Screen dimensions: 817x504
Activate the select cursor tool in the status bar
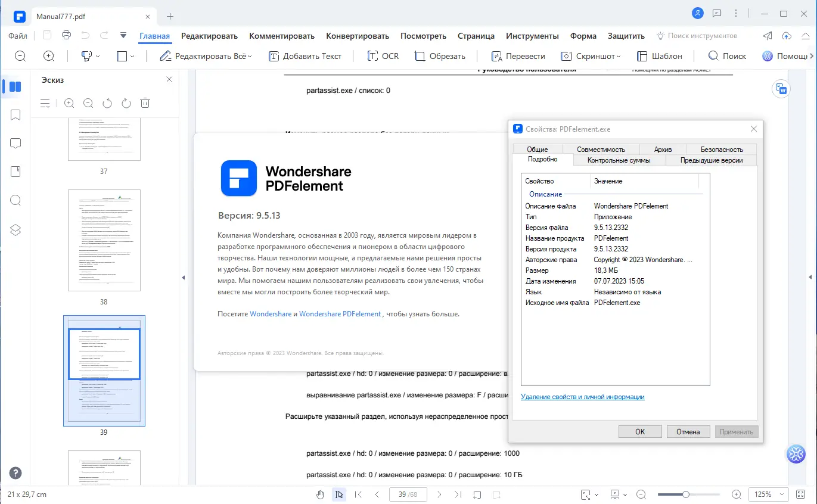click(339, 494)
